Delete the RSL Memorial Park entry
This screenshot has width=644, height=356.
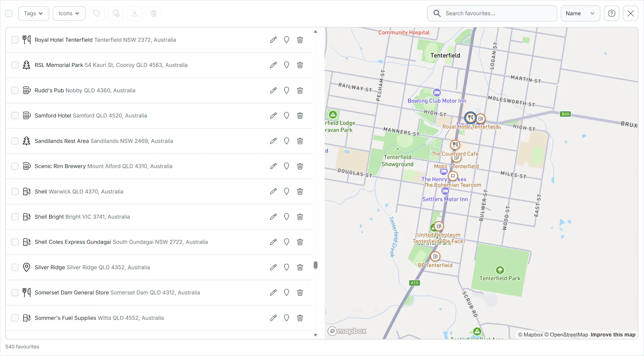pyautogui.click(x=300, y=65)
